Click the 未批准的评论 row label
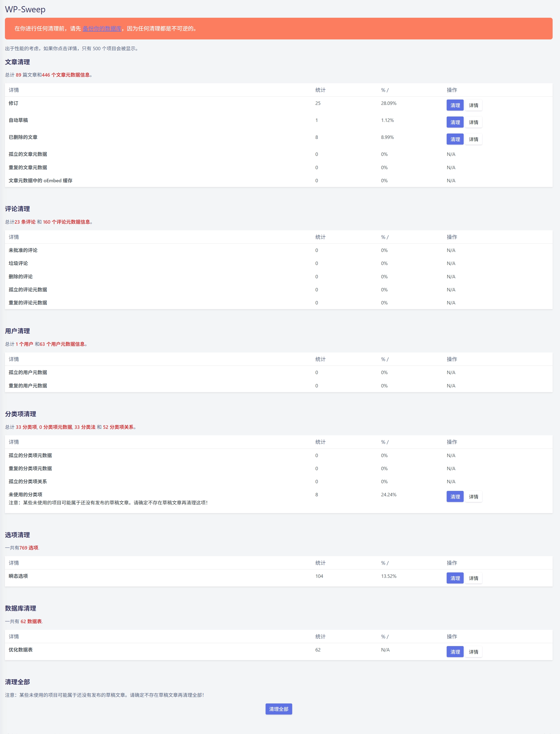 point(23,250)
